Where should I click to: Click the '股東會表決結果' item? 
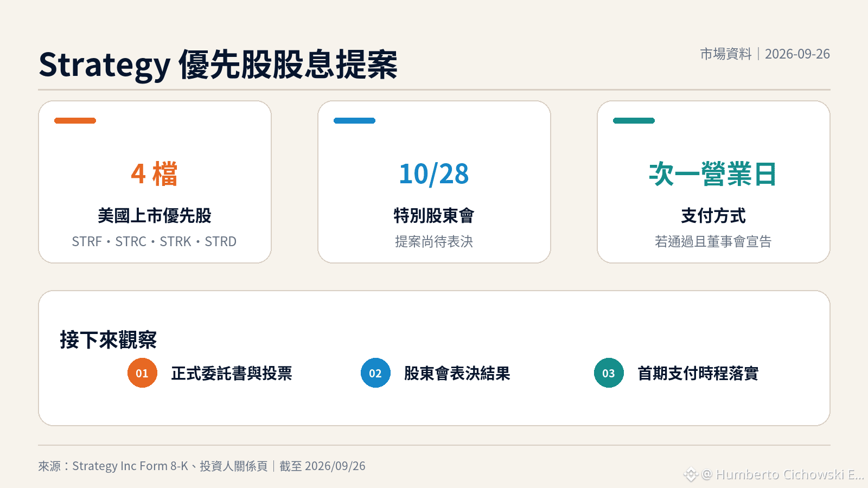[457, 373]
